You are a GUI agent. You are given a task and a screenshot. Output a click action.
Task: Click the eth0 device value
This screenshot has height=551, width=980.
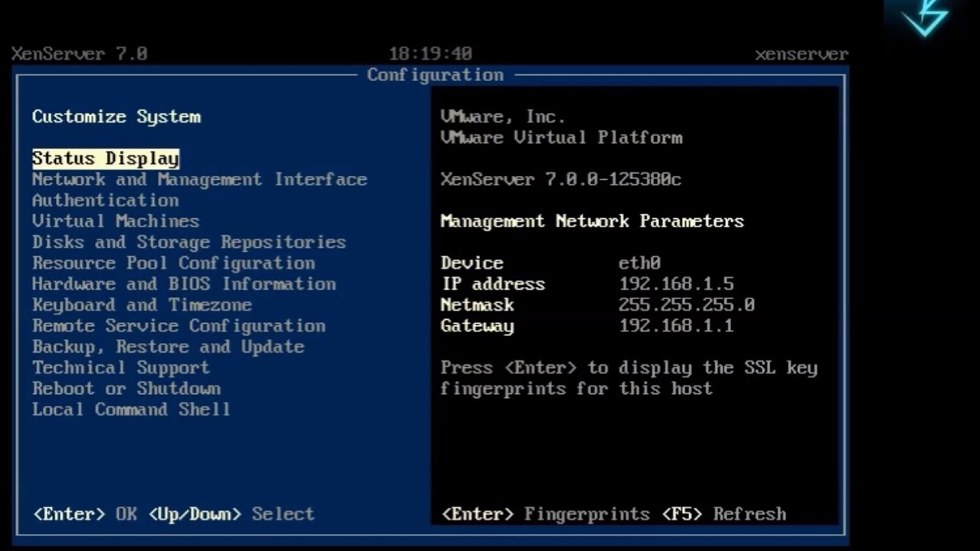[640, 263]
